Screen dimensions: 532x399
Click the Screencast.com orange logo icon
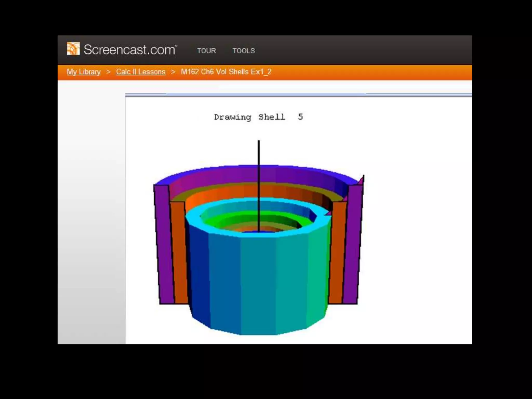coord(73,49)
